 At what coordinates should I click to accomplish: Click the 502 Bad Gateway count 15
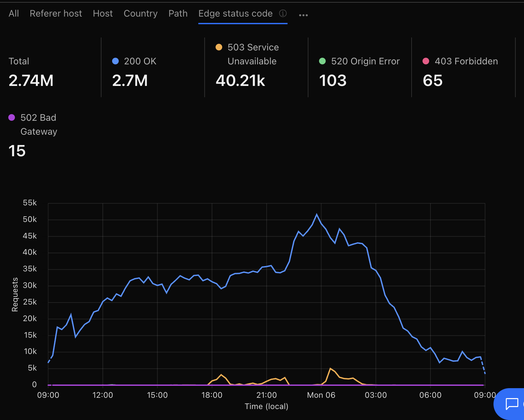click(x=17, y=151)
